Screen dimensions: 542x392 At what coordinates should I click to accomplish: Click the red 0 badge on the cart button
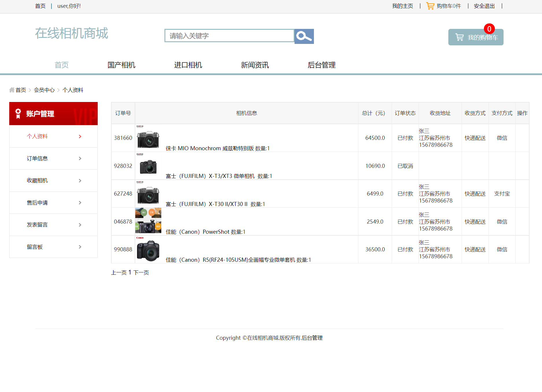click(489, 29)
